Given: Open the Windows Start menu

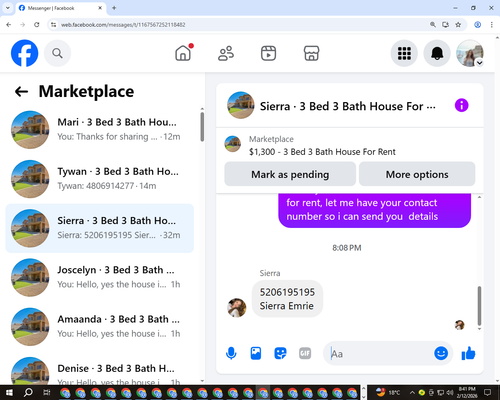Looking at the screenshot, I should 9,392.
